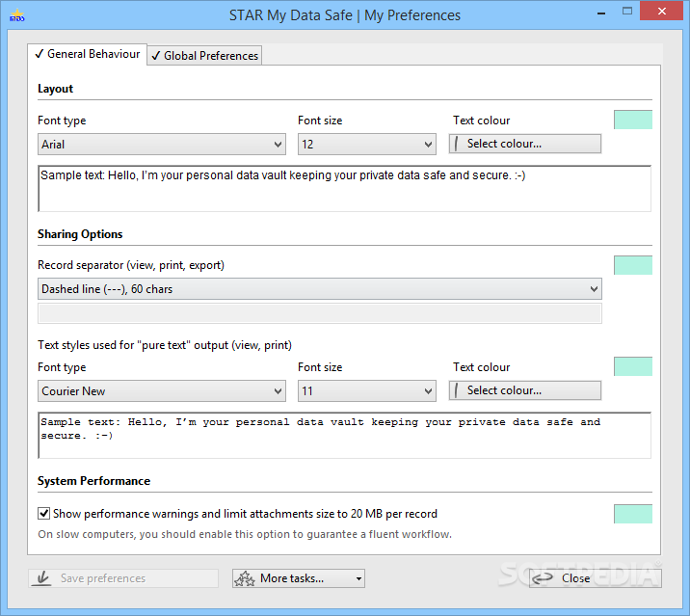Click the checkmark icon on General Behaviour tab

(x=40, y=54)
